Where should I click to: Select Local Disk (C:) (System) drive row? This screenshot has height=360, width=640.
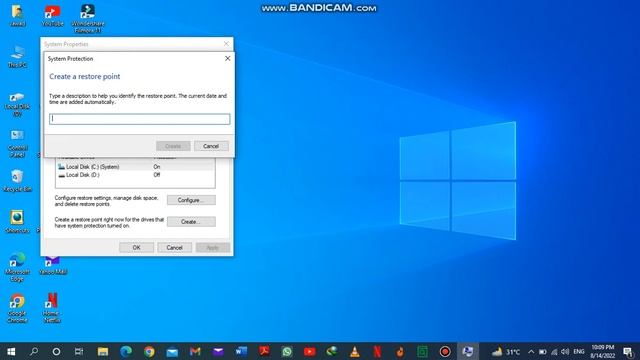tap(135, 167)
